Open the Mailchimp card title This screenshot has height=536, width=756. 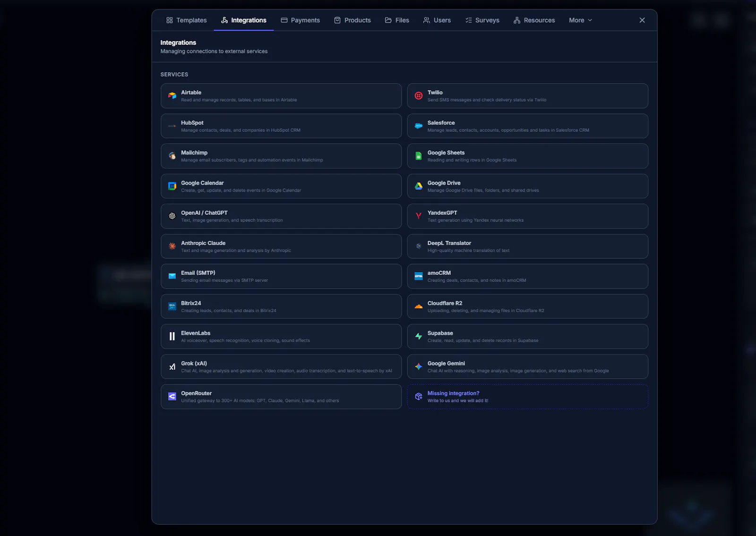click(x=194, y=153)
